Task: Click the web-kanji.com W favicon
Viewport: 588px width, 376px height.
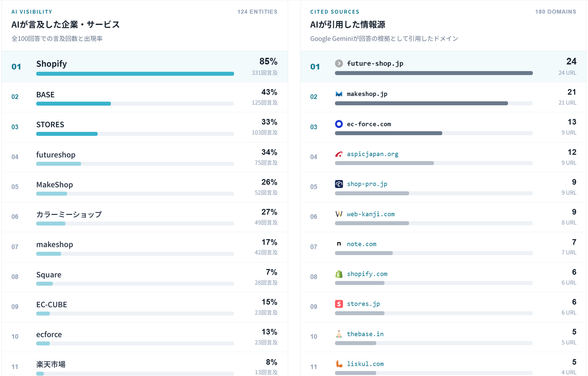Action: click(339, 214)
